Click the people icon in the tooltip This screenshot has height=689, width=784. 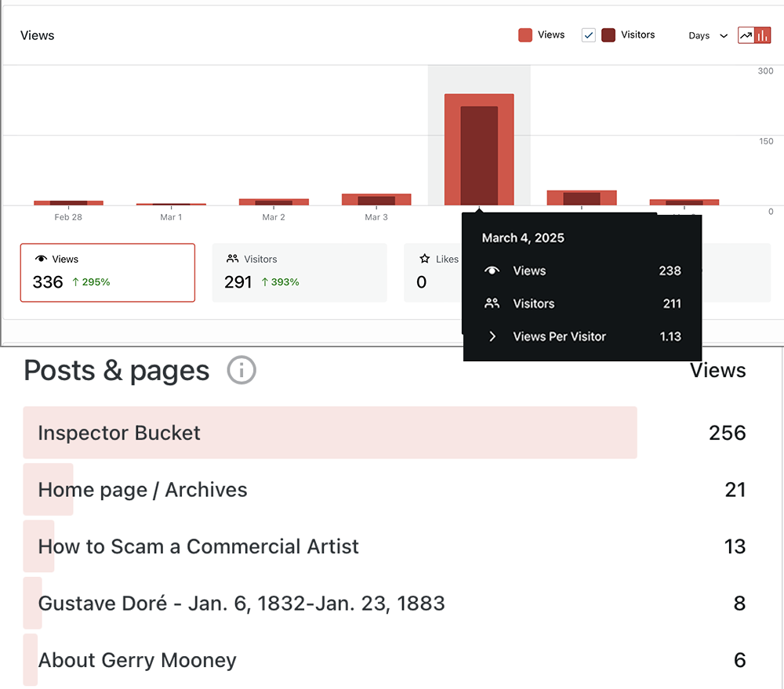pyautogui.click(x=492, y=304)
